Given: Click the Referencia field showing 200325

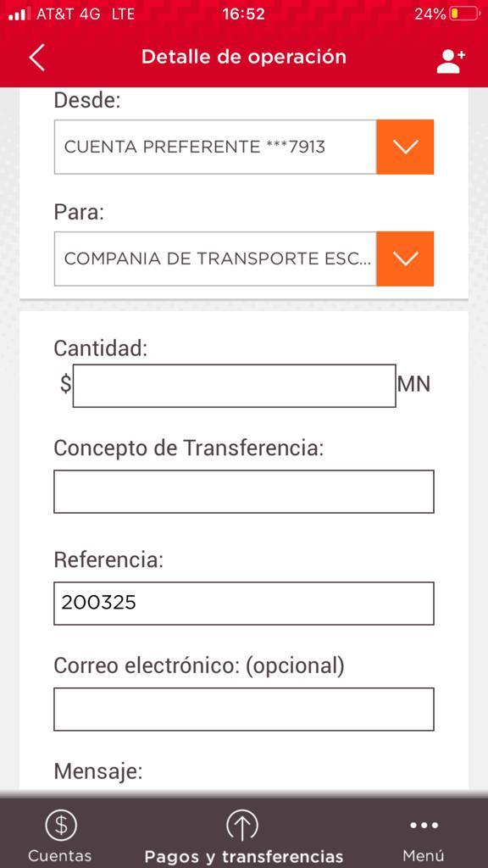Looking at the screenshot, I should point(243,603).
